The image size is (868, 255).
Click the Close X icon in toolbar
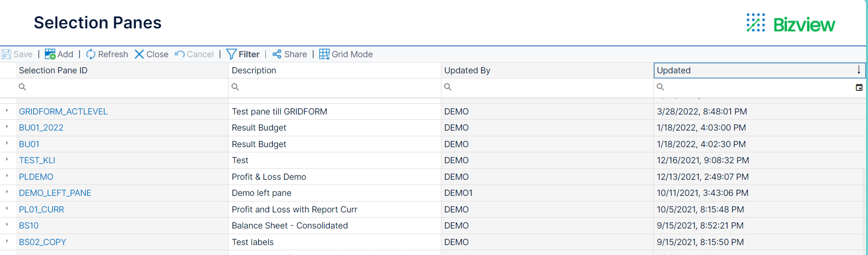coord(139,54)
